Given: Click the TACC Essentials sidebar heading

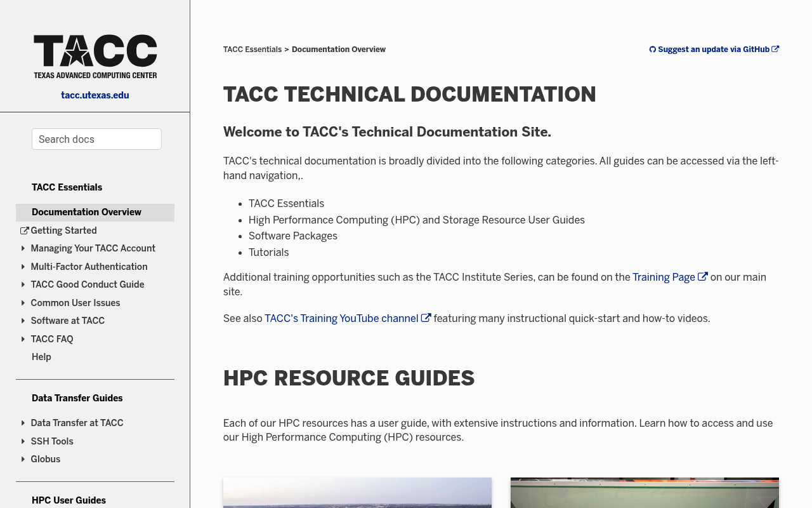Looking at the screenshot, I should point(67,187).
